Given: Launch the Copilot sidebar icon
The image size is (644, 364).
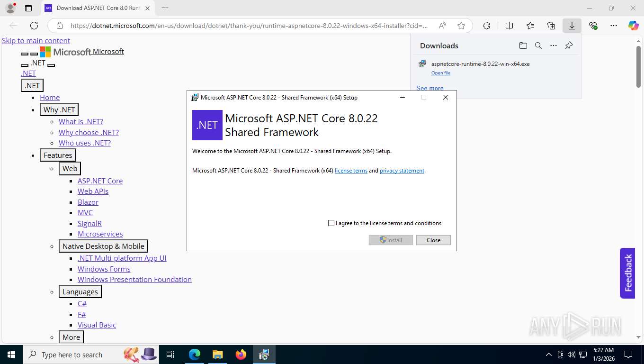Looking at the screenshot, I should click(x=634, y=26).
